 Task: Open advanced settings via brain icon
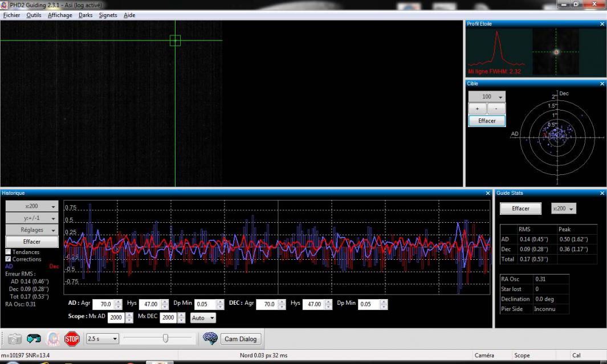(210, 339)
